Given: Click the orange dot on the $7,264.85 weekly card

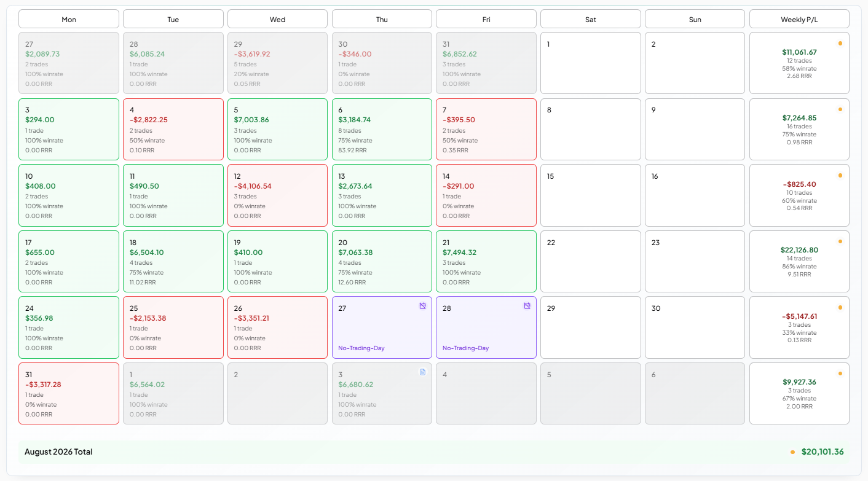Looking at the screenshot, I should (840, 109).
